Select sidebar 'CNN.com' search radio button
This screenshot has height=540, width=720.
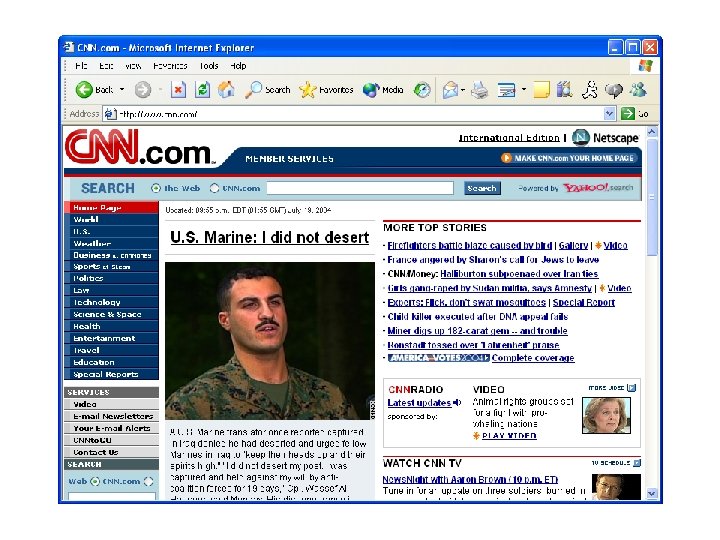click(x=148, y=481)
